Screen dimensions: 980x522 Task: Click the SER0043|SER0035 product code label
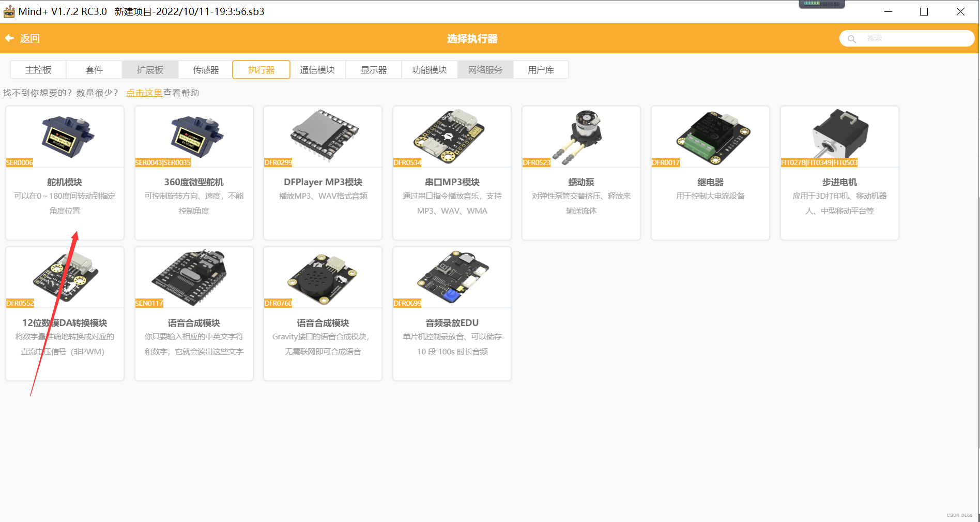click(x=163, y=162)
